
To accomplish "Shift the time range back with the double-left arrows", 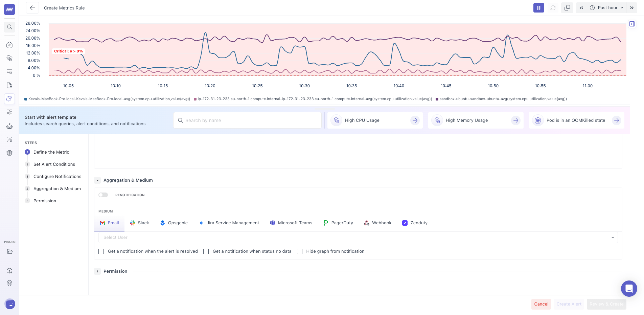I will pos(581,8).
